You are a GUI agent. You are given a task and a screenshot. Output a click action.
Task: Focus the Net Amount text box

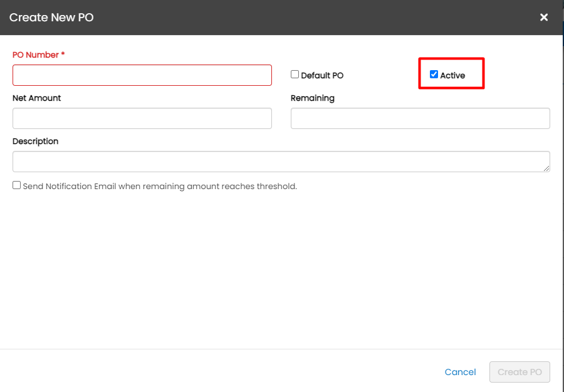[142, 118]
